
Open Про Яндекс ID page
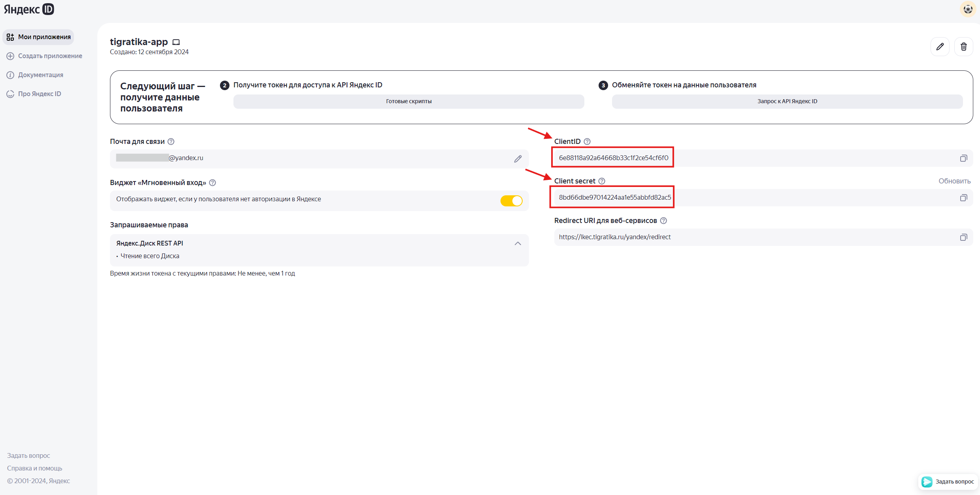tap(34, 94)
